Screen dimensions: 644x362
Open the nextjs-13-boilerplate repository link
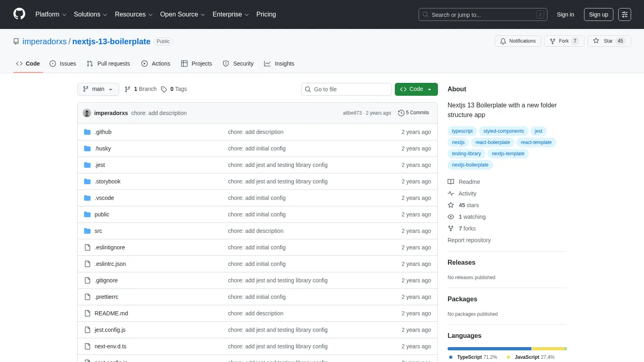(111, 41)
